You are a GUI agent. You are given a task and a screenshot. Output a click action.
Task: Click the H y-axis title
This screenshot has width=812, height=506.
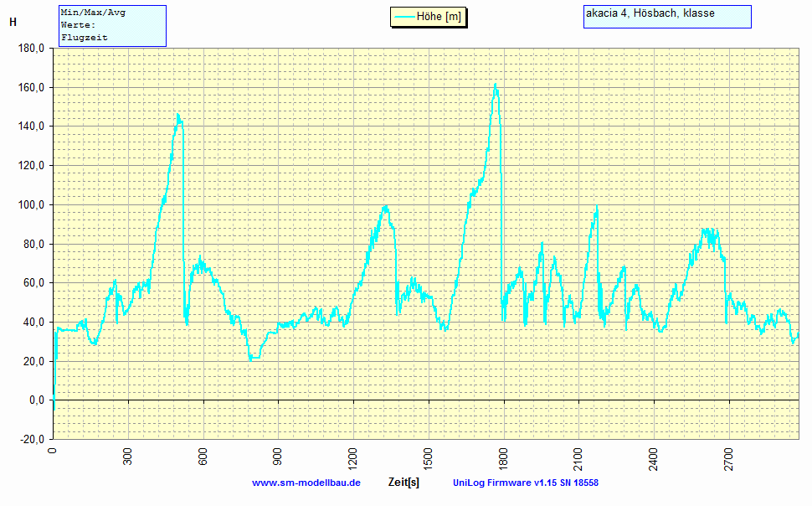(13, 23)
